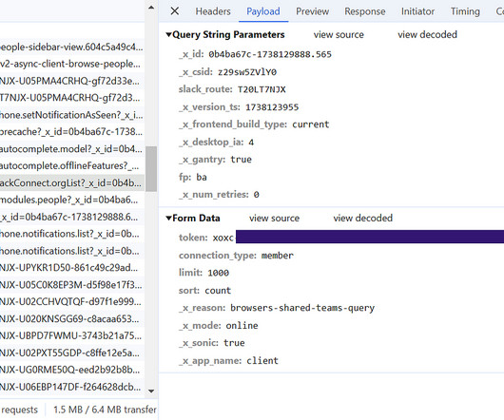Click the _x_frontend_build_type value current
The width and height of the screenshot is (504, 420).
(x=311, y=124)
